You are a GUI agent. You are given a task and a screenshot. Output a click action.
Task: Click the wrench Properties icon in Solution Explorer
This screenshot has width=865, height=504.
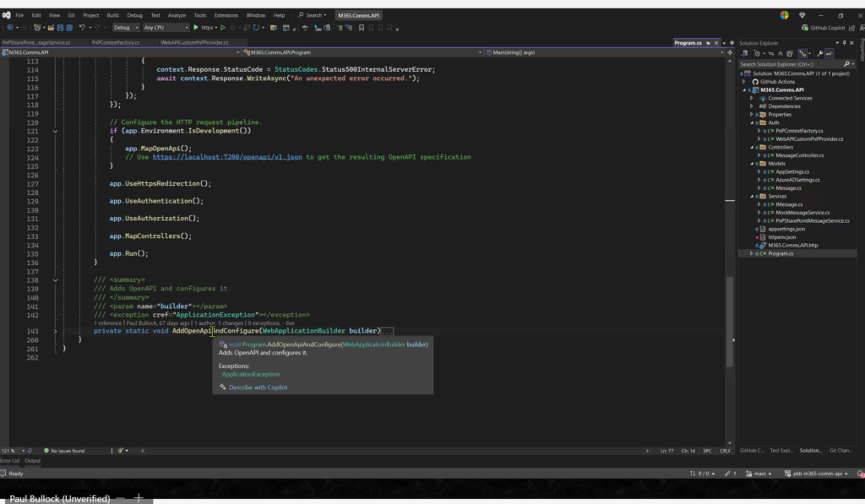[819, 53]
